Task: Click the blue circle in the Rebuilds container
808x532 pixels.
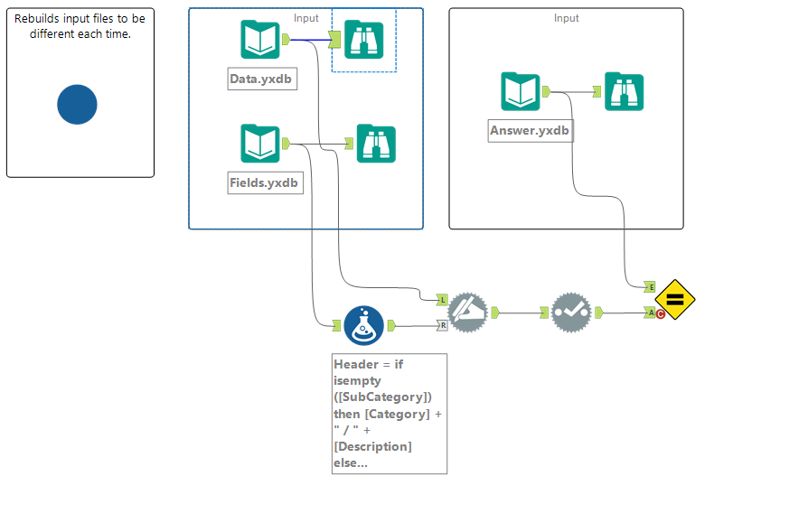Action: (x=78, y=105)
